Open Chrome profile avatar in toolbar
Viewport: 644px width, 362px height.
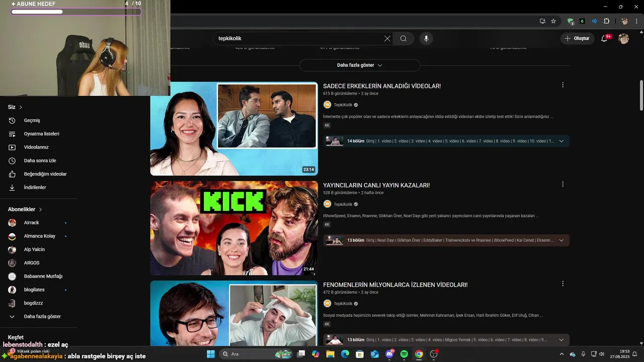click(x=624, y=21)
